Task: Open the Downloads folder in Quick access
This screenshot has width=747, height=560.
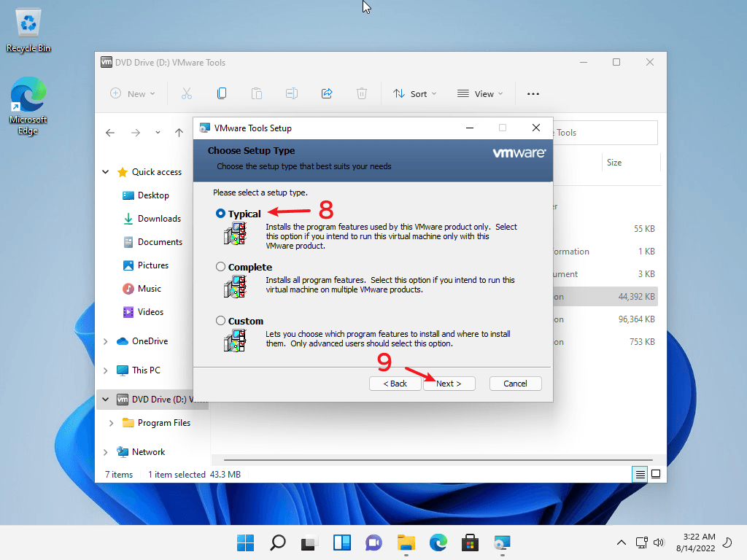Action: coord(158,219)
